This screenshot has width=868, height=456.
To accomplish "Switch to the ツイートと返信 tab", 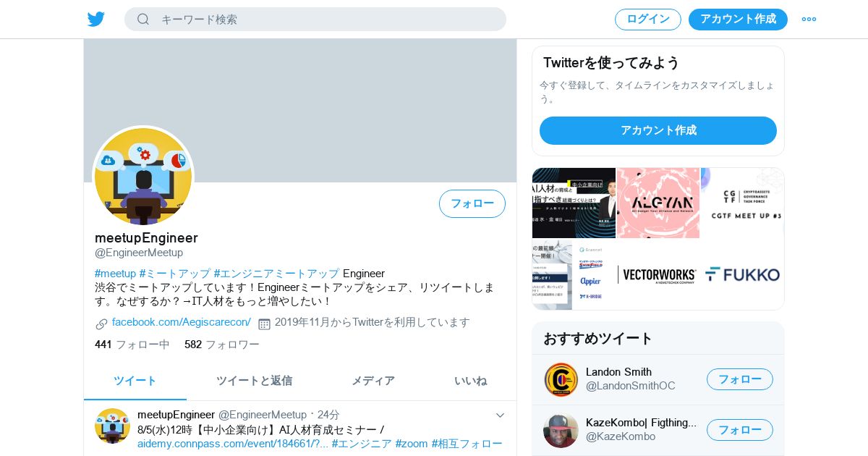I will point(254,381).
